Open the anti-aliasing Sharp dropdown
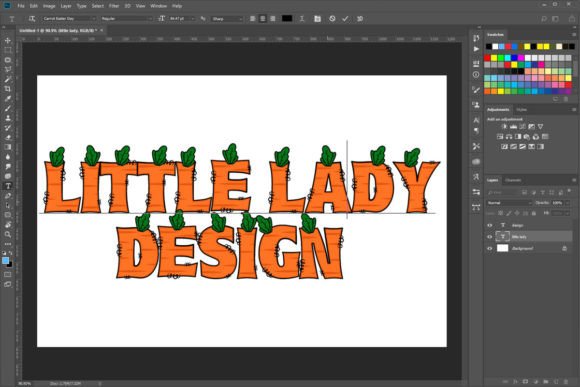580x387 pixels. [x=227, y=18]
